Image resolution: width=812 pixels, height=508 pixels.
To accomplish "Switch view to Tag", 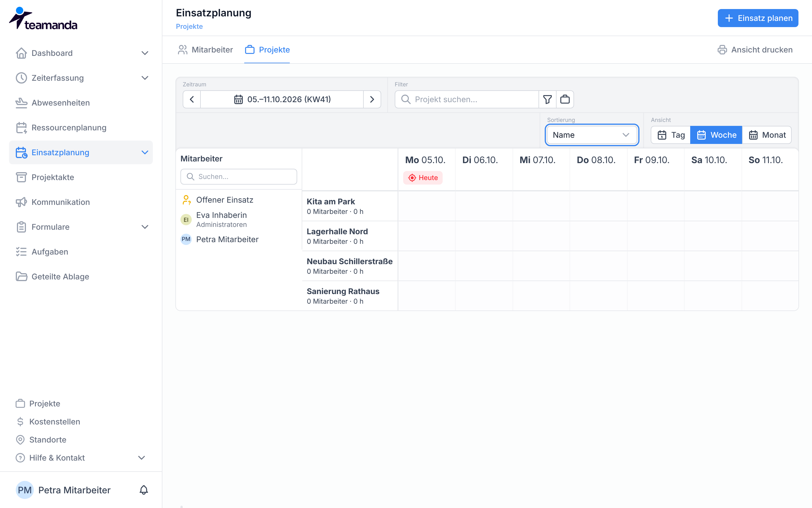I will click(x=671, y=135).
